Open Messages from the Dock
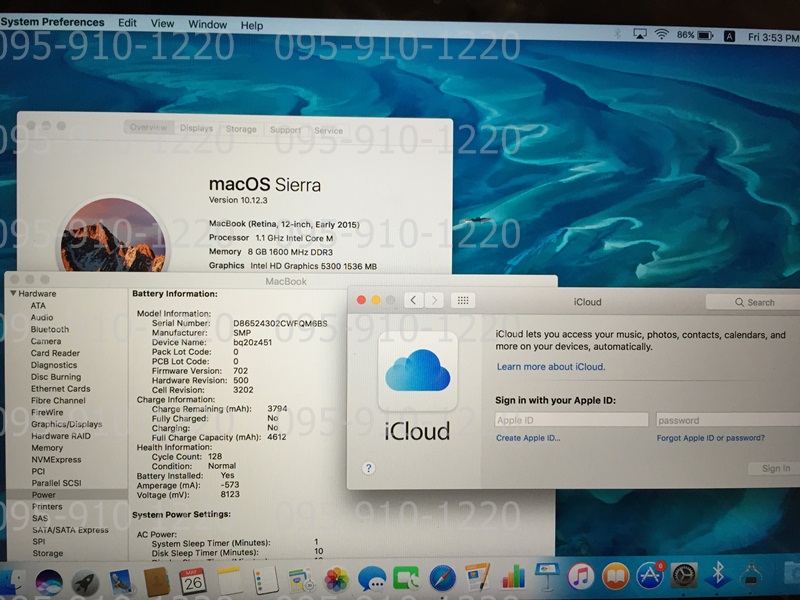 pos(371,579)
